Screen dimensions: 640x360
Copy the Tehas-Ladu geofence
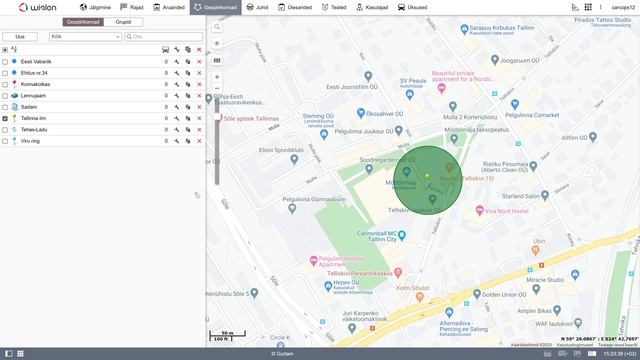pyautogui.click(x=188, y=130)
